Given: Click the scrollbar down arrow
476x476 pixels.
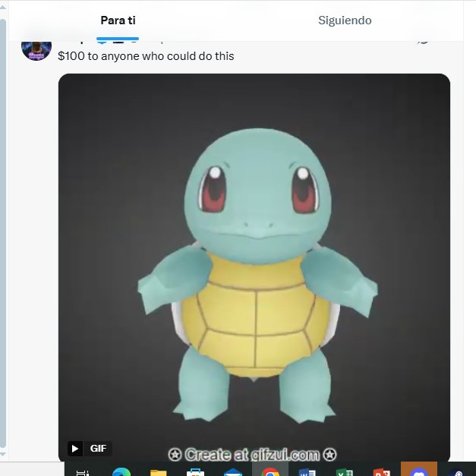Looking at the screenshot, I should 3,456.
